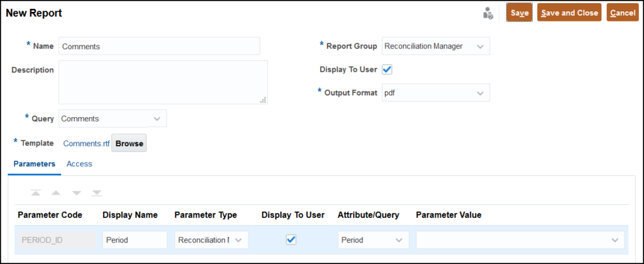Click the Description box resize grip

[x=264, y=100]
